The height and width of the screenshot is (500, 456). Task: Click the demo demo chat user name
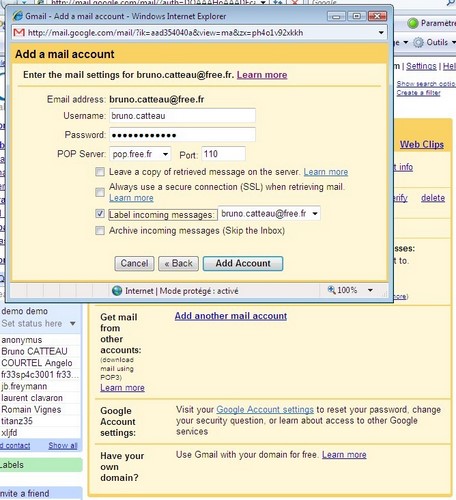24,311
